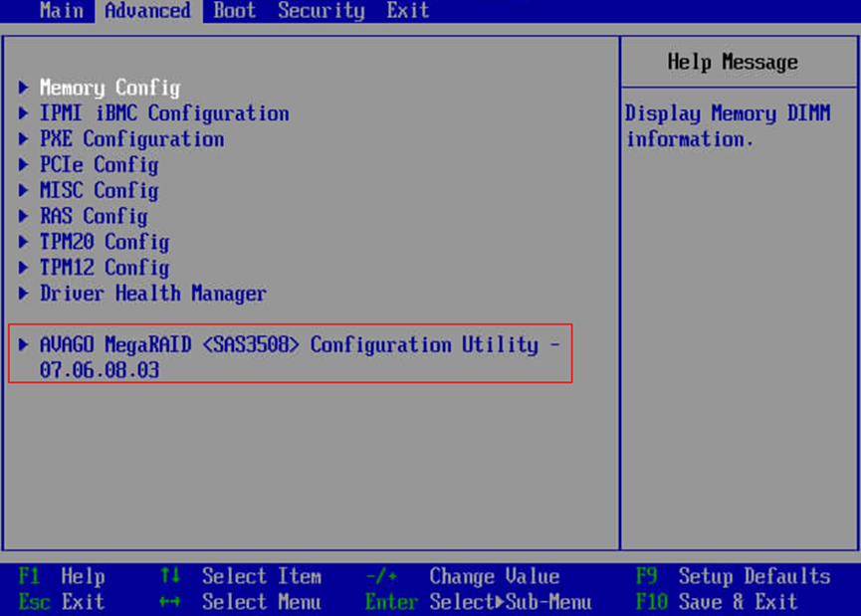Open the Security tab
The width and height of the screenshot is (861, 616).
click(x=321, y=11)
